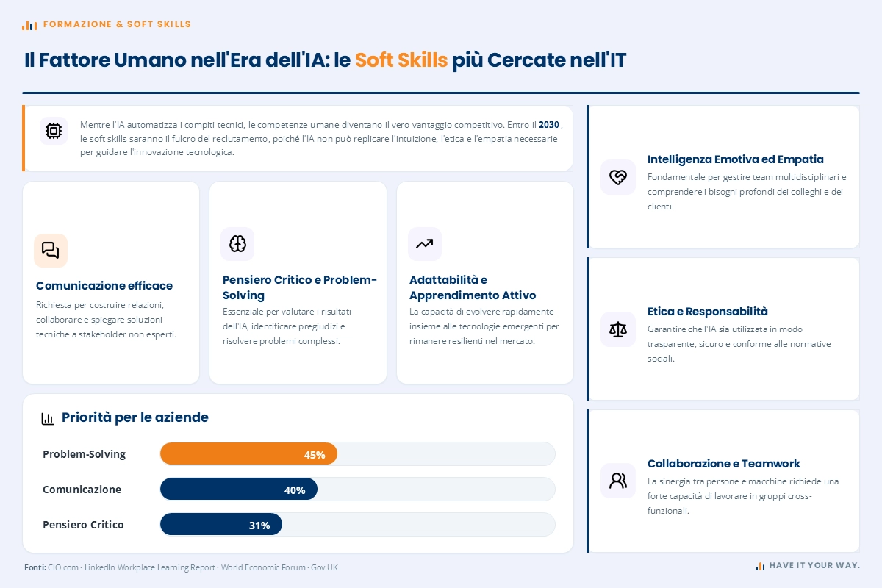Click the heart handshake icon beside Intelligenza Emotiva
Viewport: 882px width, 588px height.
[x=618, y=177]
